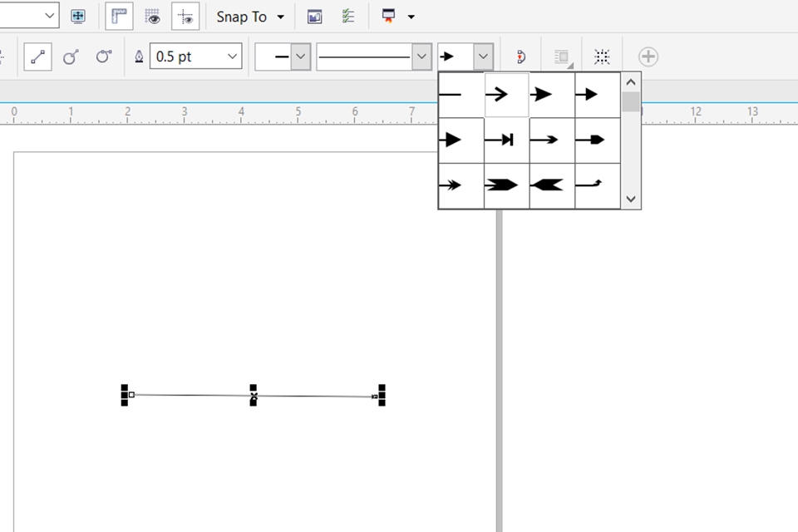Open the Snap To dropdown
The image size is (798, 532).
pyautogui.click(x=280, y=16)
